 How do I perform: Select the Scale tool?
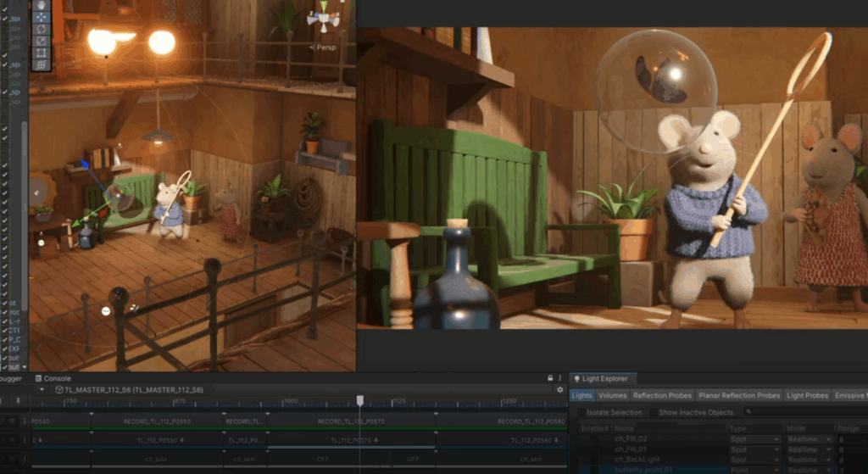coord(41,40)
